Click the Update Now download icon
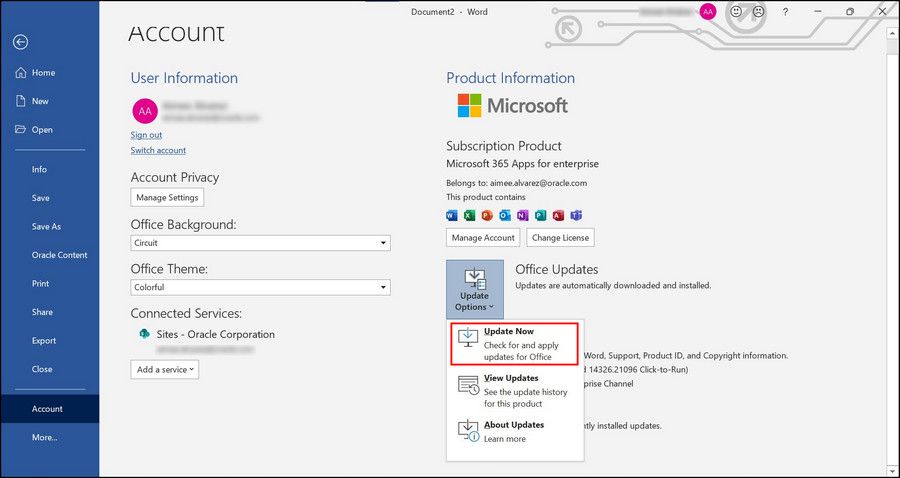This screenshot has height=478, width=900. 468,337
